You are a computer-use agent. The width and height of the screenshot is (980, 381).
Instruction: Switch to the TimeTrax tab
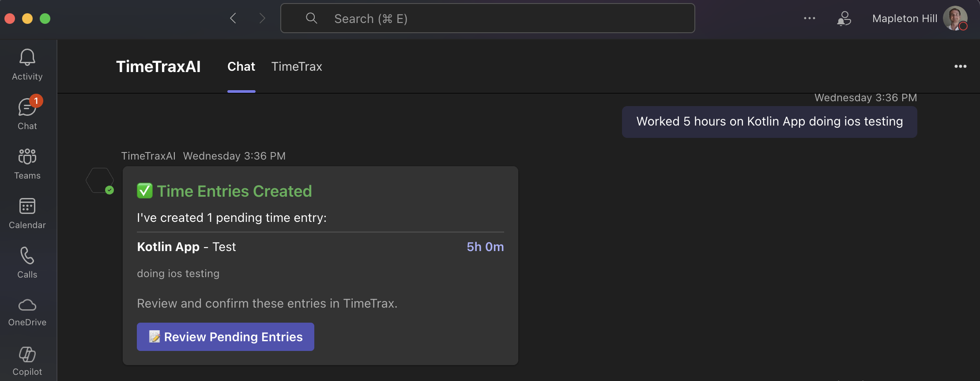pos(296,67)
